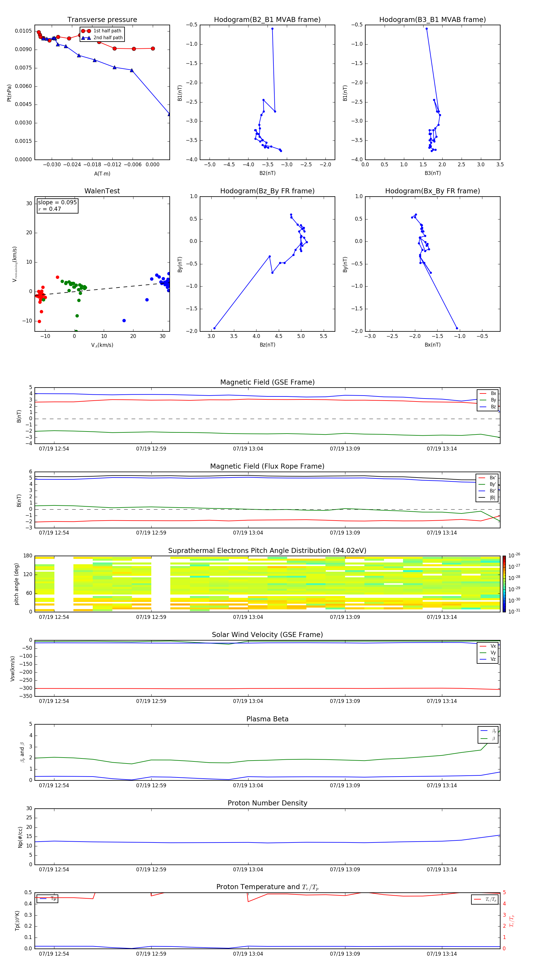Click the Plasma Beta plot legend box
Screen dimensions: 535x980
488,735
